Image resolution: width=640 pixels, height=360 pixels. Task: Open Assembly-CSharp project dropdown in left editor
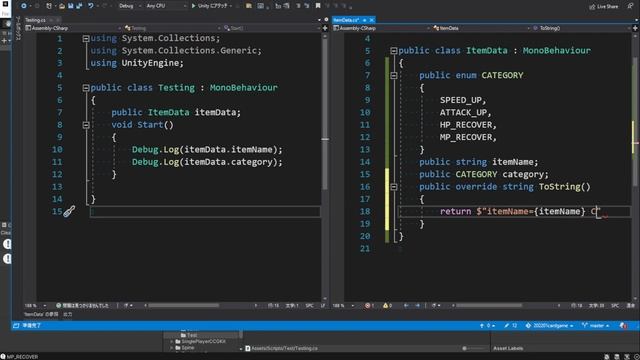[73, 28]
